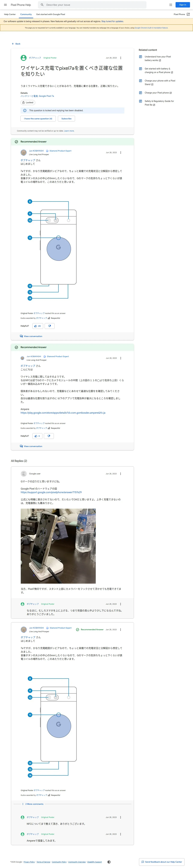Image resolution: width=193 pixels, height=868 pixels.
Task: Click thumbs down beside the 20 votes
Action: tap(49, 326)
